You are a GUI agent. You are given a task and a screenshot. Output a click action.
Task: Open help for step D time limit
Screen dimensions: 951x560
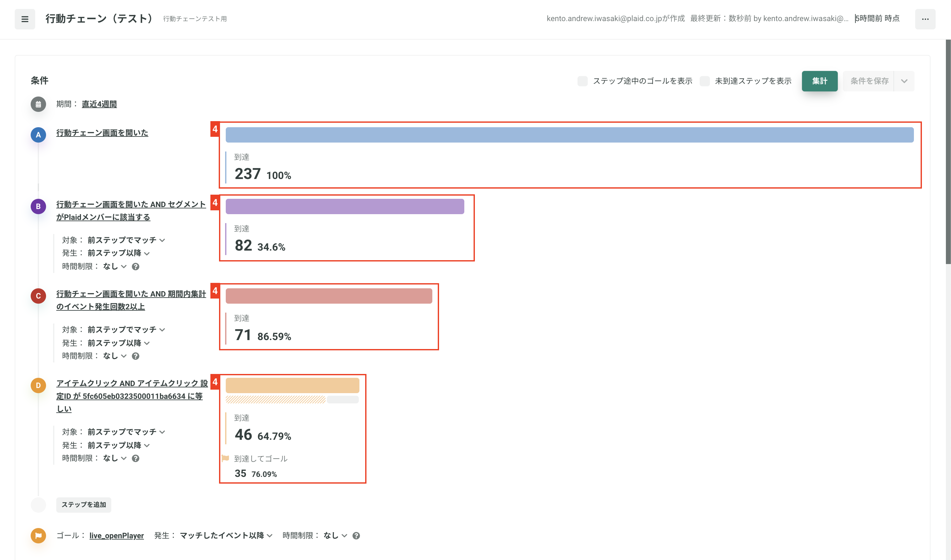pyautogui.click(x=136, y=458)
